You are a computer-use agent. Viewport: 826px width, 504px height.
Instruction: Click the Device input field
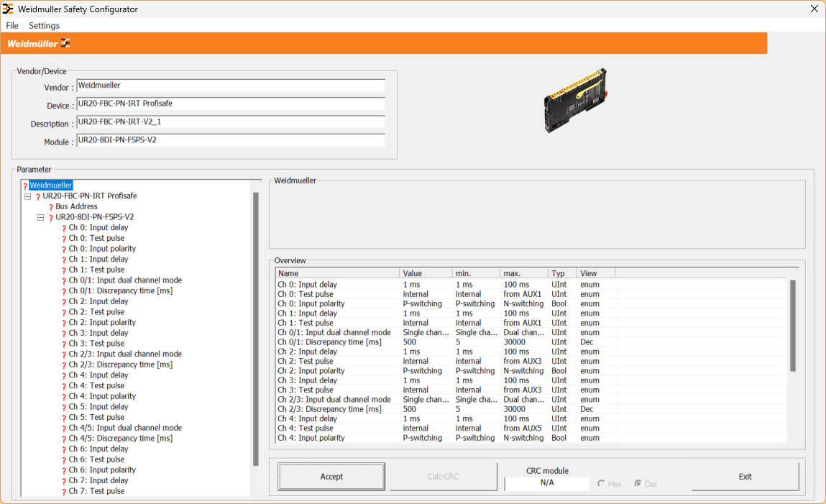click(231, 104)
